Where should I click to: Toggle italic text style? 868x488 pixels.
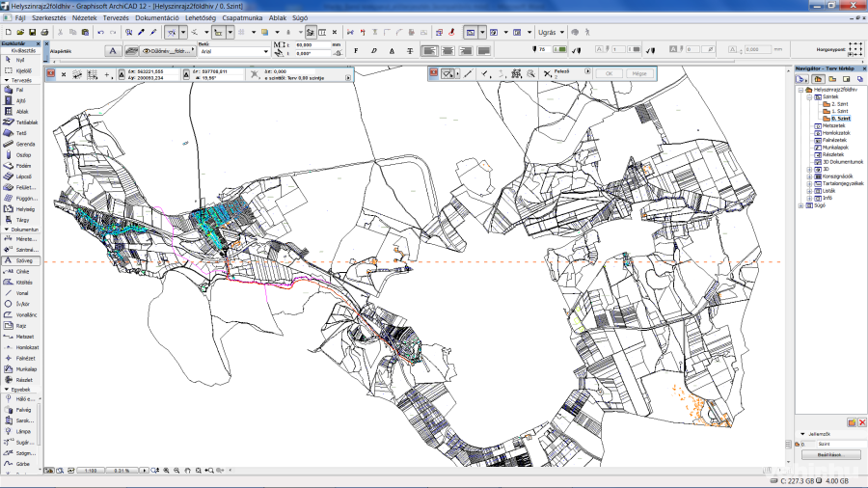tap(372, 50)
